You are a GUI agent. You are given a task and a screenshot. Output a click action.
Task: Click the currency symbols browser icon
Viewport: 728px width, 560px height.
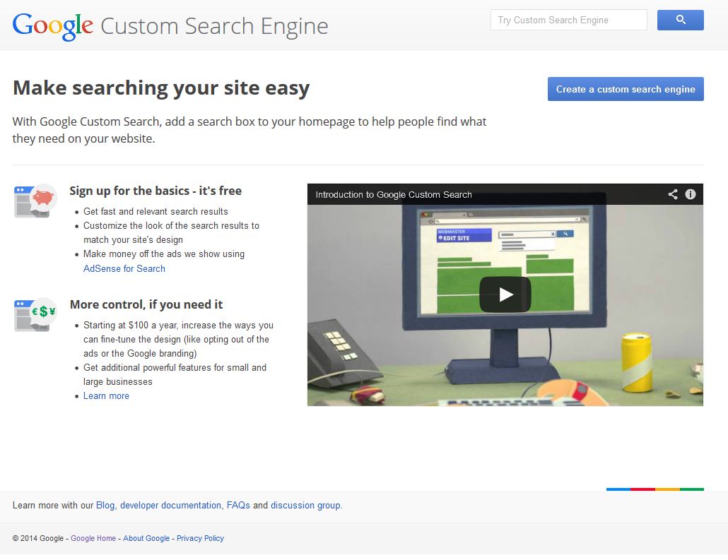click(x=35, y=314)
